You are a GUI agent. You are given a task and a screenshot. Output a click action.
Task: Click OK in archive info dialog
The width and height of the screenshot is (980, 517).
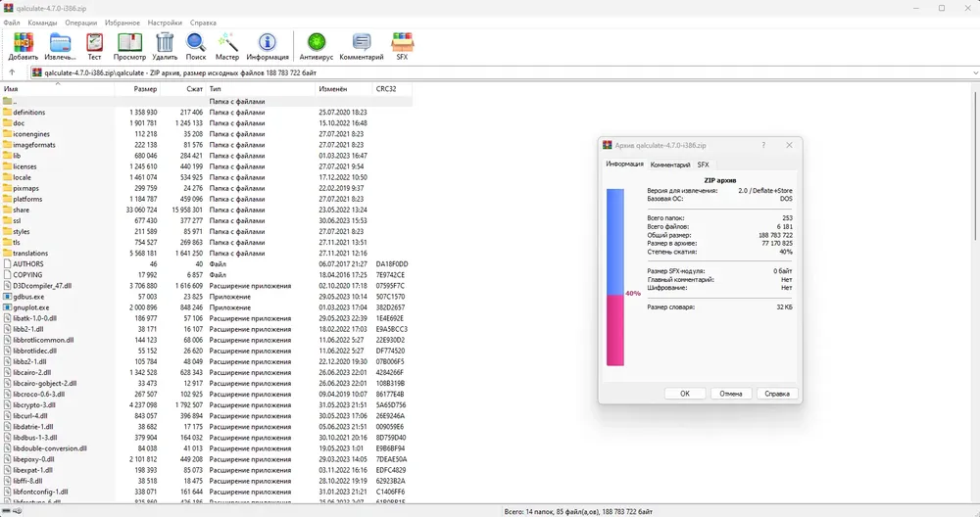click(685, 394)
